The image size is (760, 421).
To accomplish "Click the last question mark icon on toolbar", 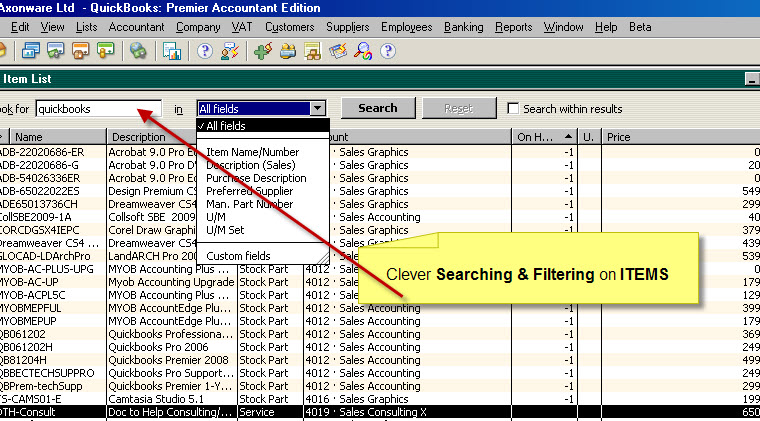I will point(388,51).
